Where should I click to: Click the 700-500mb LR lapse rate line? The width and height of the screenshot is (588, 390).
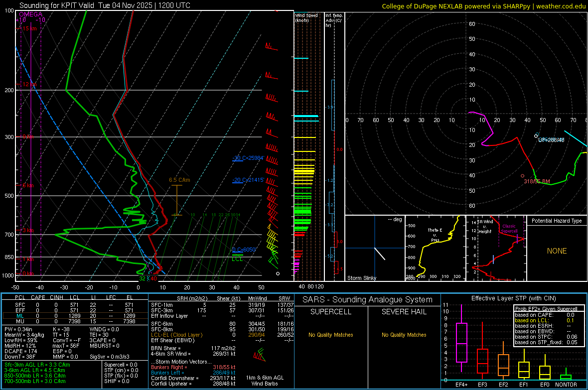35,382
